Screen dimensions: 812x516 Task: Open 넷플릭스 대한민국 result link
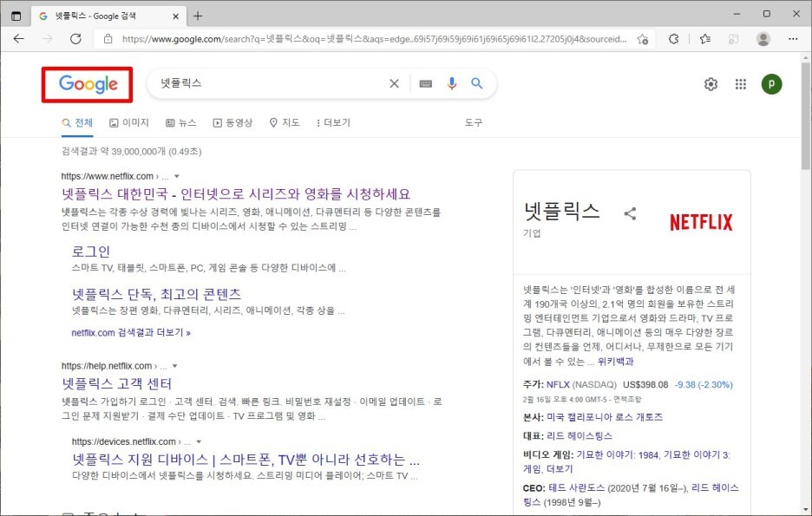click(236, 194)
